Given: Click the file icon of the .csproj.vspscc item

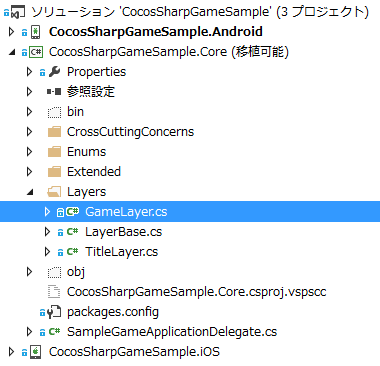Looking at the screenshot, I should tap(54, 292).
